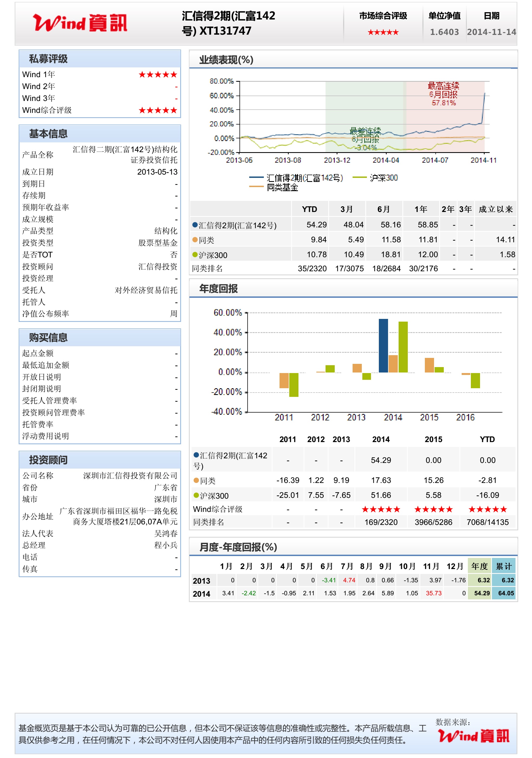Click the 最高连续6月回报 57.81% chart label
The width and height of the screenshot is (532, 758).
click(x=444, y=94)
